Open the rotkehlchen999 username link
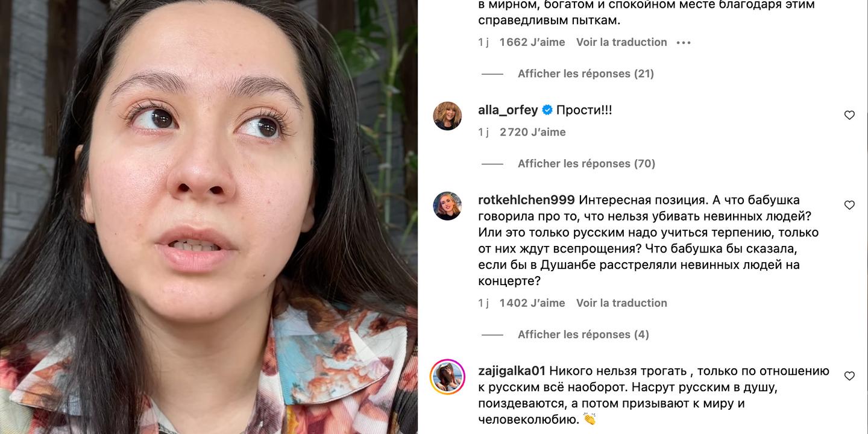The height and width of the screenshot is (434, 868). (526, 200)
